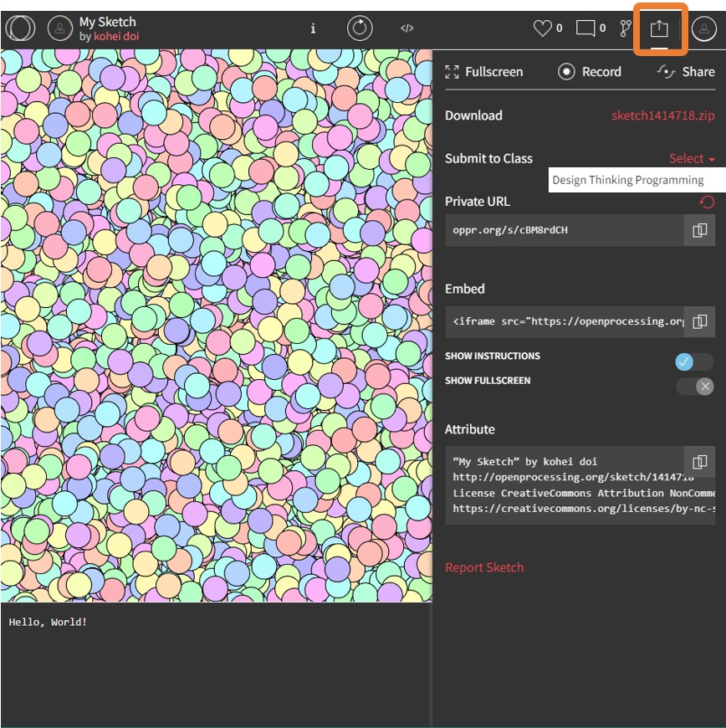Start recording with the Record button

click(590, 71)
